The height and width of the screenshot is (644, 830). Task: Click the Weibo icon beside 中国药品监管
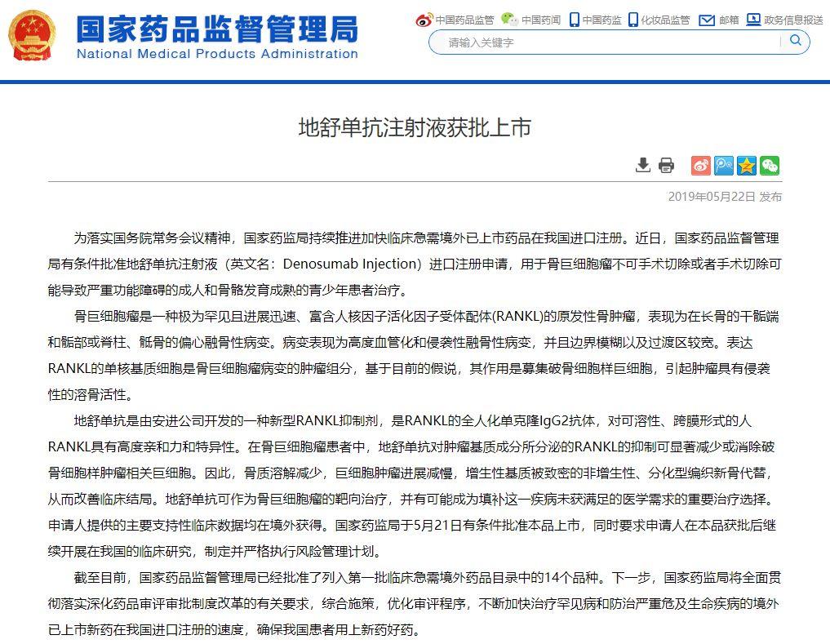[x=424, y=20]
